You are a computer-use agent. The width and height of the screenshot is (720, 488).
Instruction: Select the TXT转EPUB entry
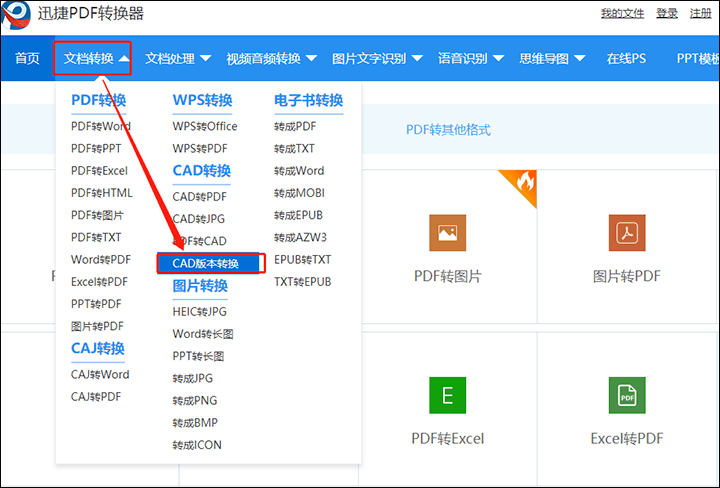point(303,282)
